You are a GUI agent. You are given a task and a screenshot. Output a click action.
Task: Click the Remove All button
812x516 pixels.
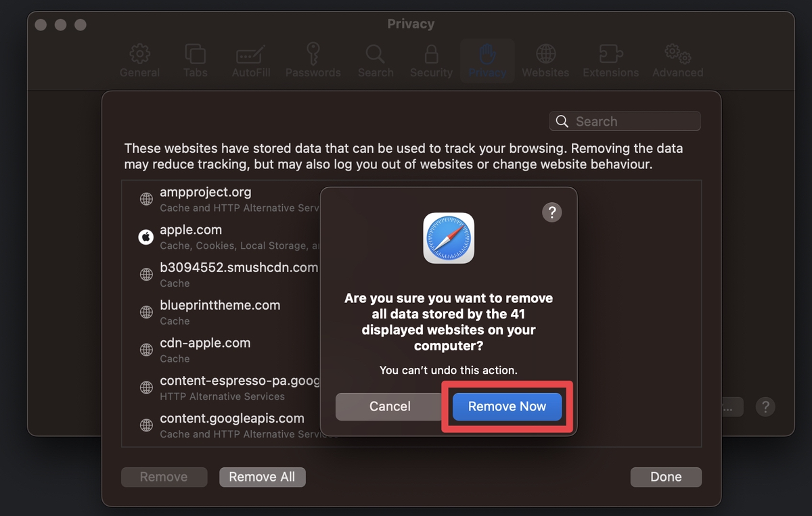click(262, 477)
